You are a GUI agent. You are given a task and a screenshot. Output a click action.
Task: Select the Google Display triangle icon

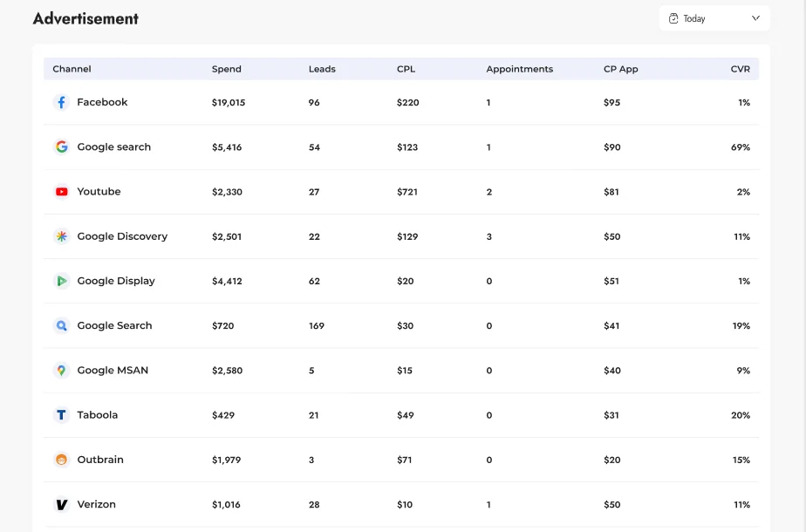click(x=61, y=281)
